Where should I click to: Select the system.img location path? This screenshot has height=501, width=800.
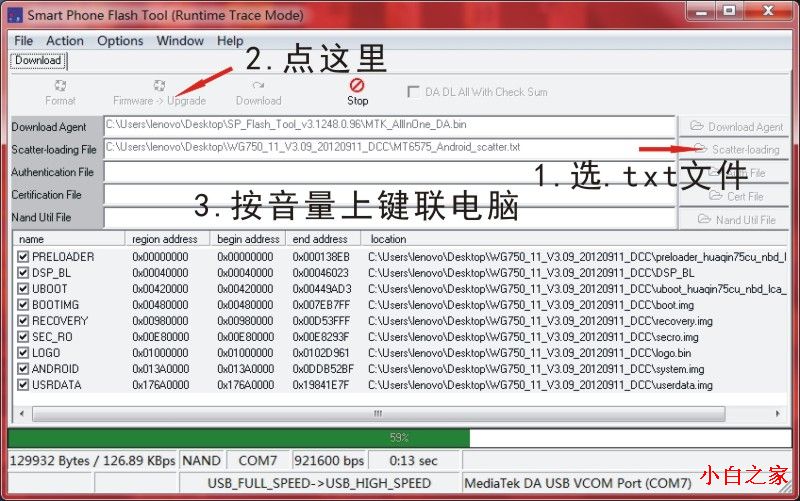click(x=536, y=369)
